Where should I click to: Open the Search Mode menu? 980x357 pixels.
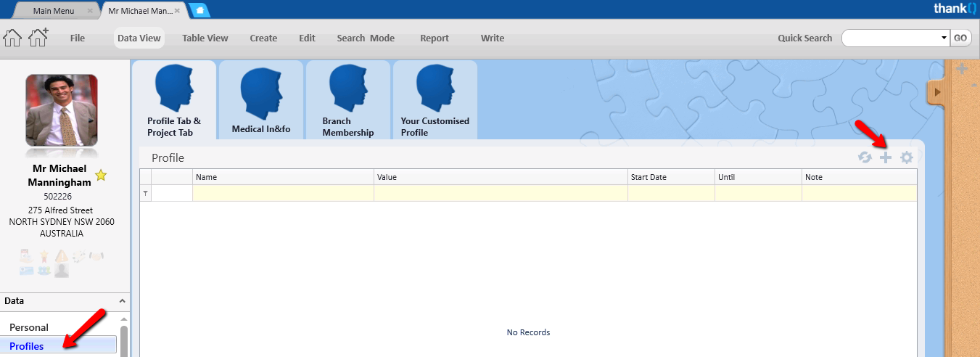[x=366, y=38]
